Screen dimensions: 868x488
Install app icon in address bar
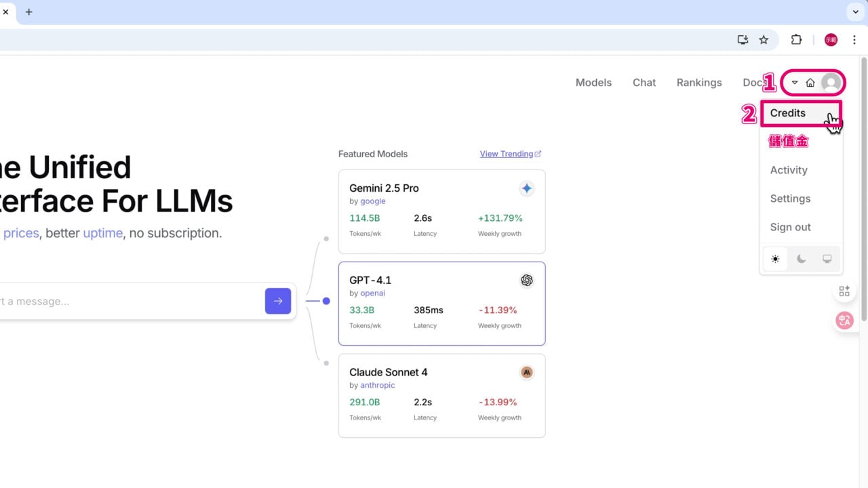(743, 40)
